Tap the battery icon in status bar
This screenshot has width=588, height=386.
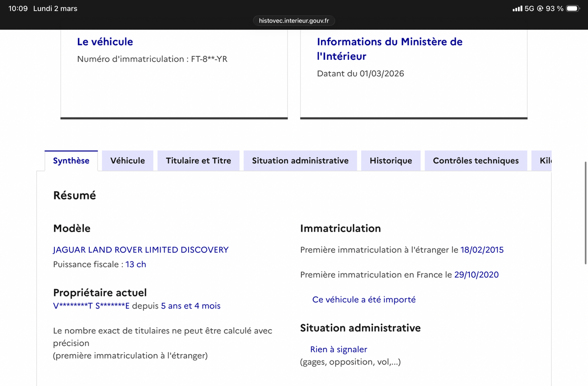tap(573, 9)
